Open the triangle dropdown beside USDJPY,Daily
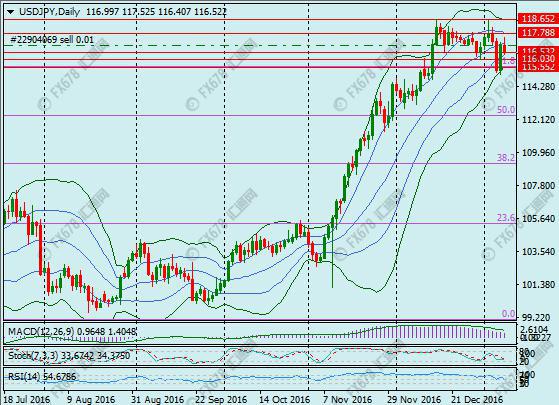 coord(11,12)
